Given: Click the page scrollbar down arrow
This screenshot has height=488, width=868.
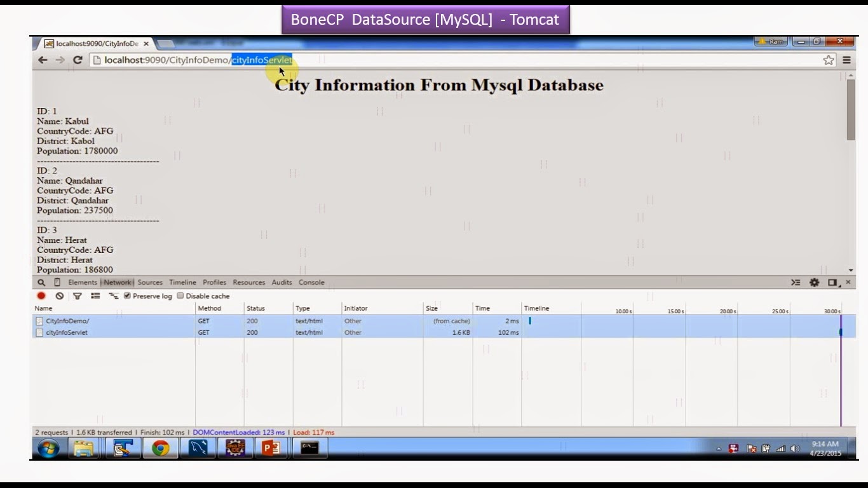Looking at the screenshot, I should (x=851, y=270).
